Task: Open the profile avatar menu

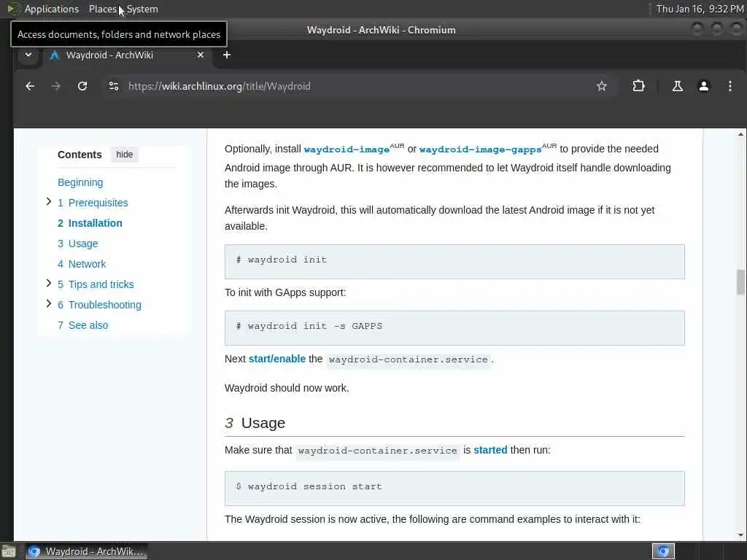Action: pos(704,86)
